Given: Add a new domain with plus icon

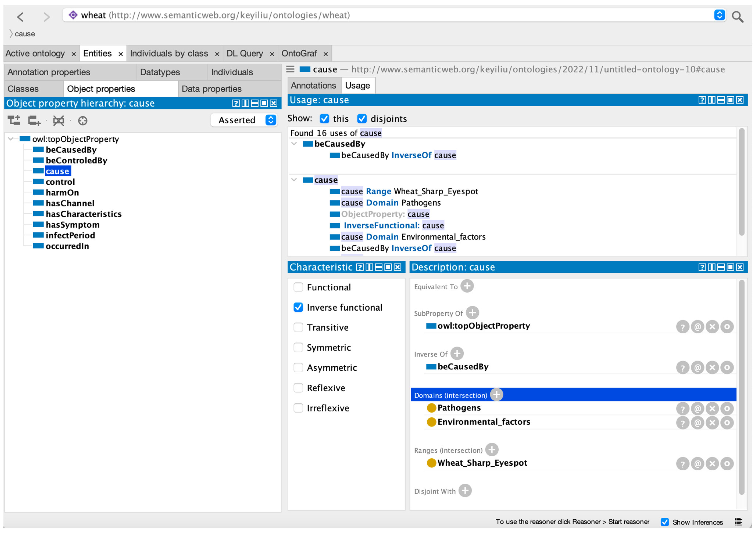Looking at the screenshot, I should coord(496,395).
